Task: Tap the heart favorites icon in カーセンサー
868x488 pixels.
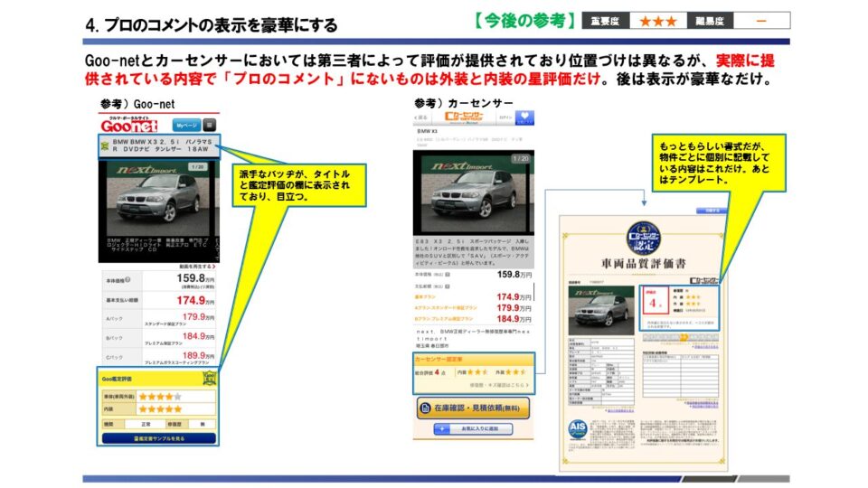Action: (x=524, y=117)
